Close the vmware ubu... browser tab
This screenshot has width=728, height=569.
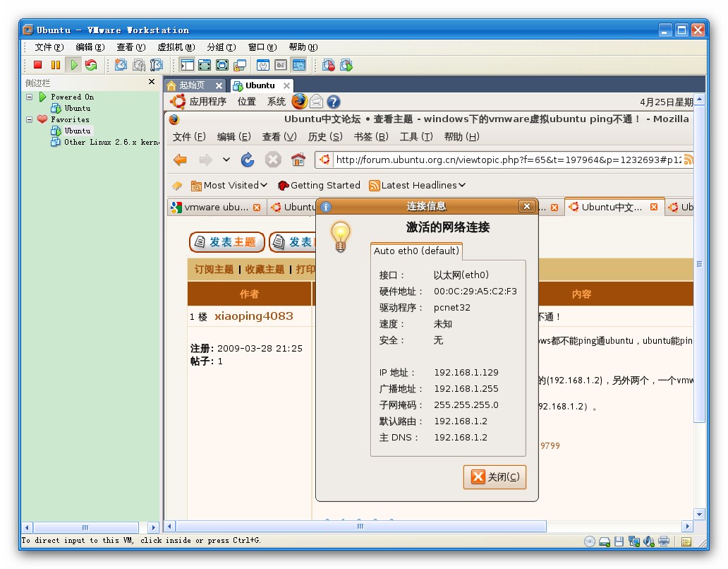pyautogui.click(x=257, y=208)
